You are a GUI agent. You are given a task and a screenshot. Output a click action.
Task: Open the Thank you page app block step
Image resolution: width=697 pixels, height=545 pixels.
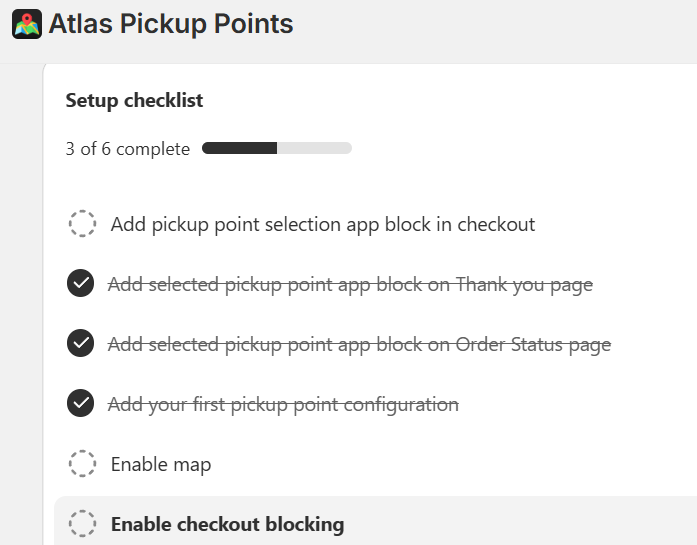[x=350, y=284]
